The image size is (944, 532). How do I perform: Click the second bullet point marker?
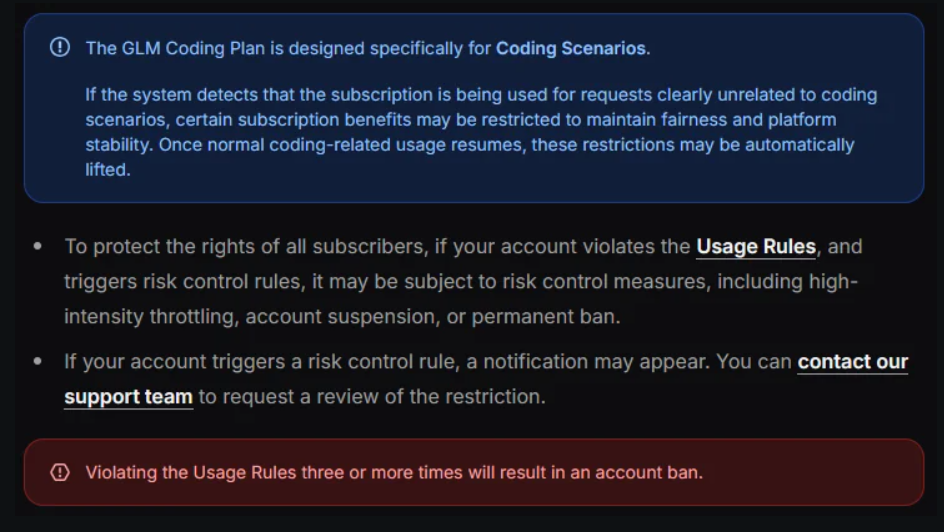click(38, 361)
